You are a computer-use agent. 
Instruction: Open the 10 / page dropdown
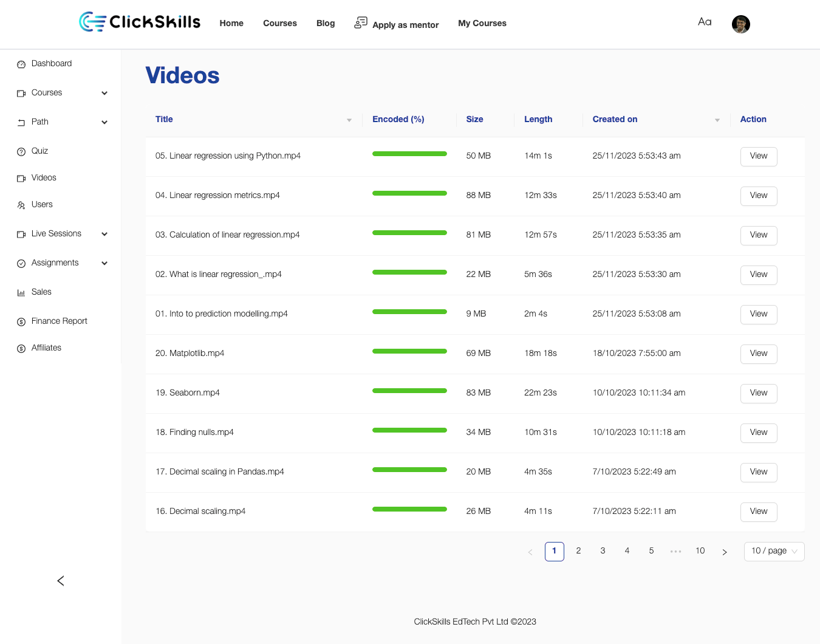(774, 551)
